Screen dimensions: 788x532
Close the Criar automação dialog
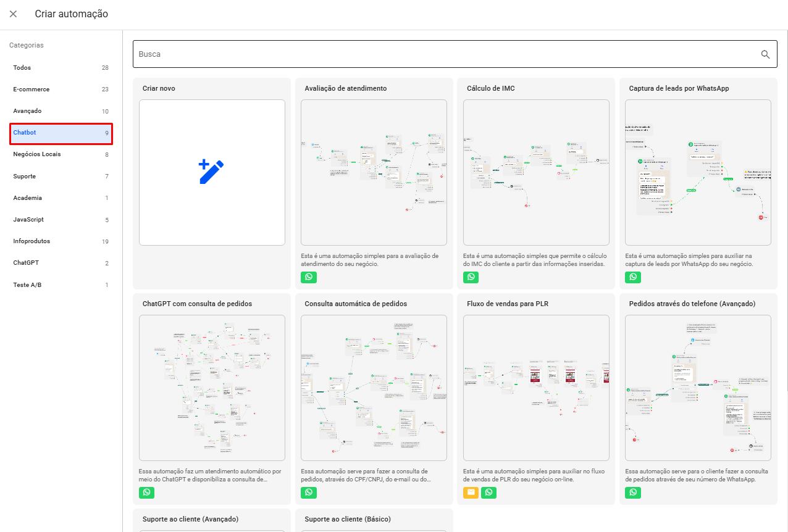(x=13, y=14)
